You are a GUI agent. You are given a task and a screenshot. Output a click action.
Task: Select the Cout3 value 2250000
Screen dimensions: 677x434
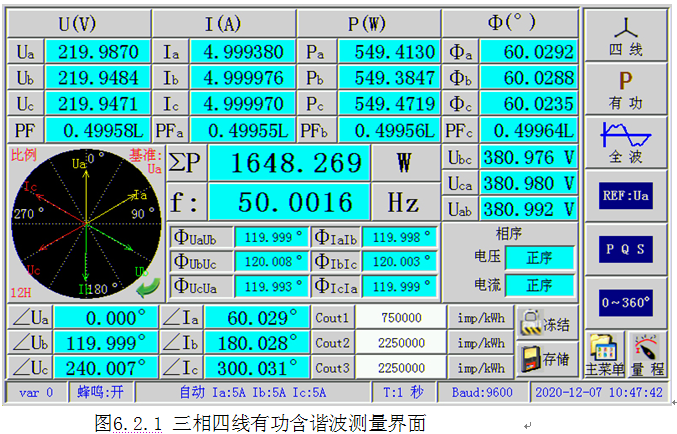pyautogui.click(x=401, y=368)
